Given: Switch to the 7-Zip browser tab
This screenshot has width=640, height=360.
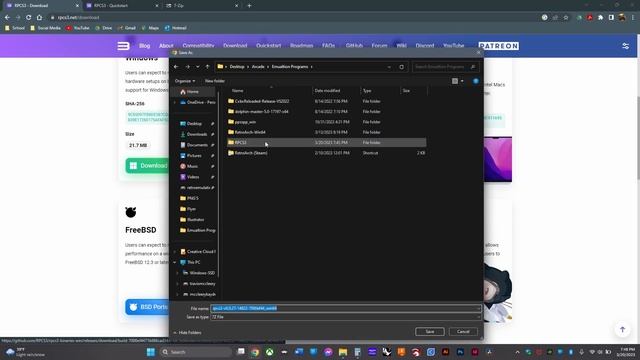Looking at the screenshot, I should coord(201,6).
